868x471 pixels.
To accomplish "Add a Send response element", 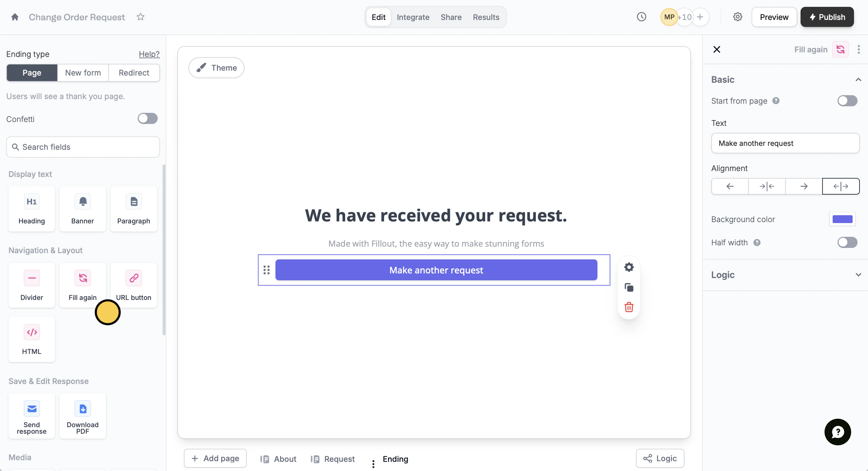I will pos(31,416).
